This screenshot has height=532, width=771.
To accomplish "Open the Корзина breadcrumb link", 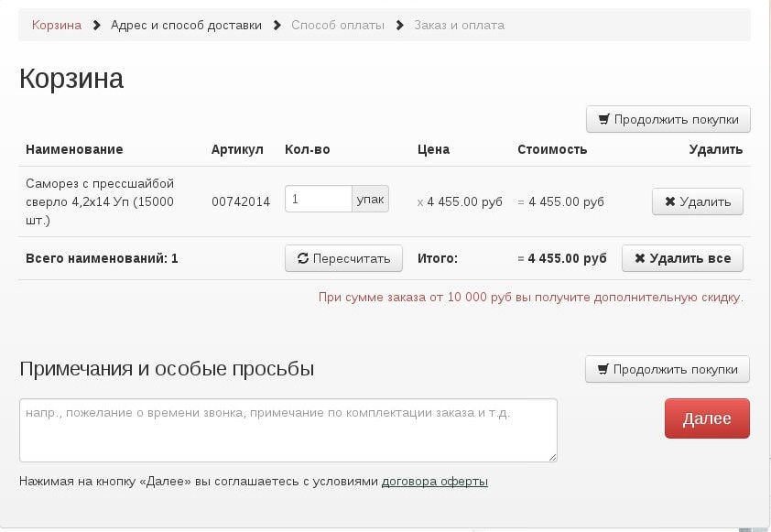I will (56, 25).
